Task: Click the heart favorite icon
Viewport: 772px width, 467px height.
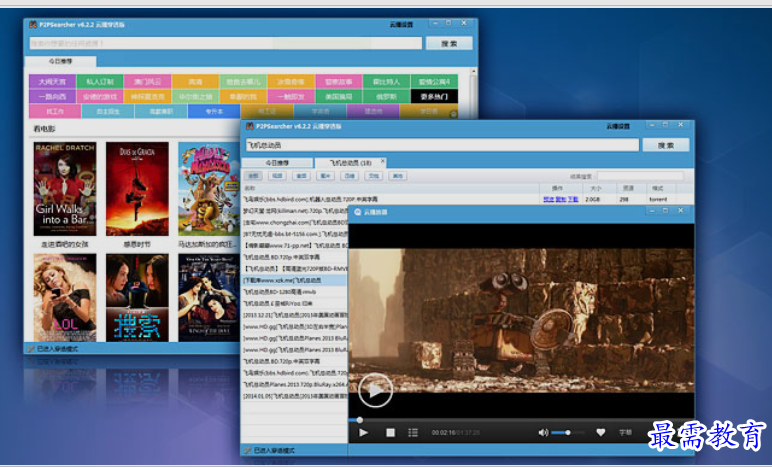Action: [601, 432]
